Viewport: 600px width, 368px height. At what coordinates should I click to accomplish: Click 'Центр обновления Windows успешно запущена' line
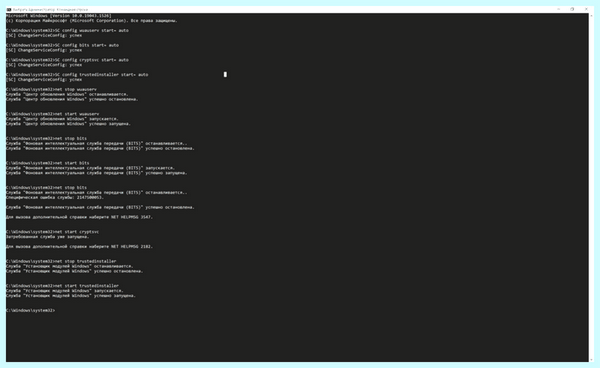(68, 124)
